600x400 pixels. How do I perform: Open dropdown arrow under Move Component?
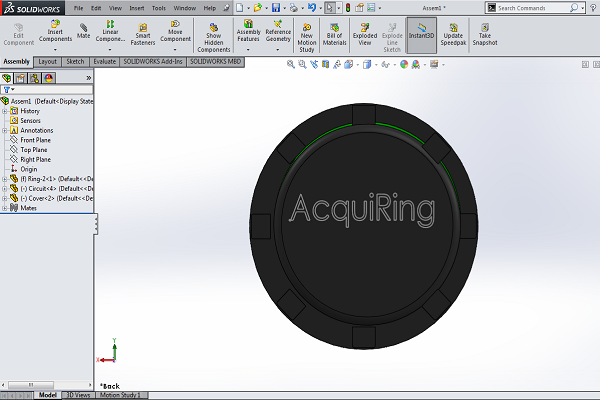point(175,49)
